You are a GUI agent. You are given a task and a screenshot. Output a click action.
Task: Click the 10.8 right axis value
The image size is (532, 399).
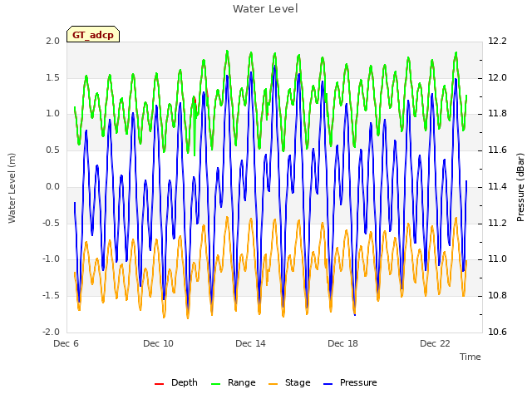[497, 296]
